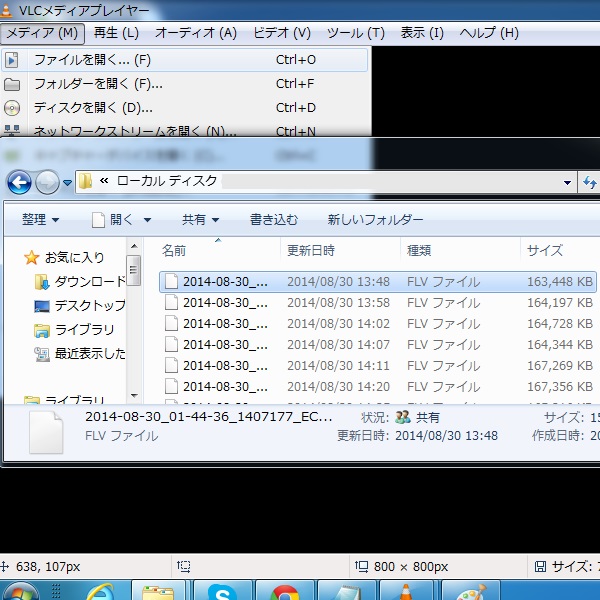The height and width of the screenshot is (600, 600).
Task: Choose ファイルを開く... (F) menu entry
Action: [x=184, y=60]
